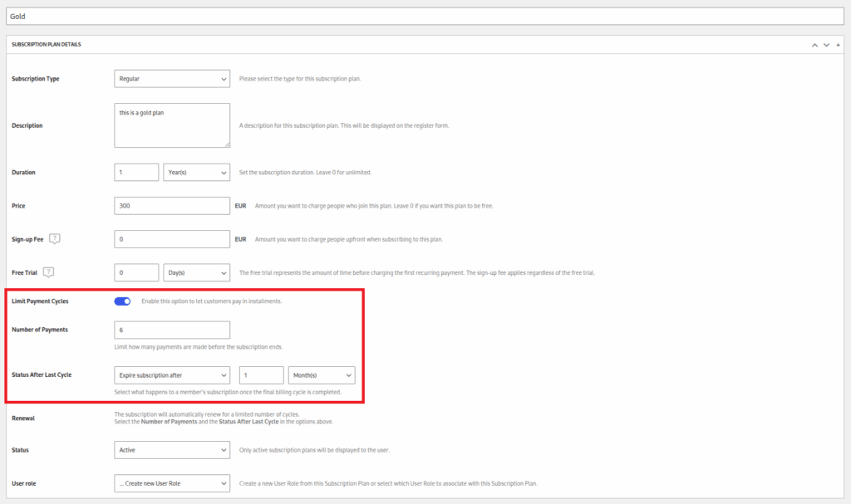Move the panel up with the up arrow icon
Screen dimensions: 851x504
point(814,45)
